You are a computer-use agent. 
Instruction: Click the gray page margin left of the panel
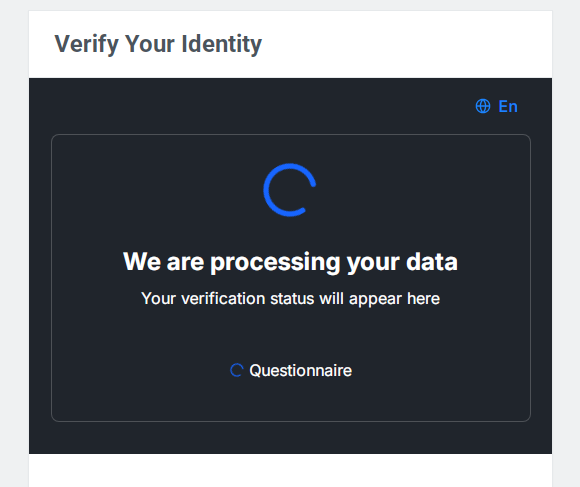pos(14,244)
